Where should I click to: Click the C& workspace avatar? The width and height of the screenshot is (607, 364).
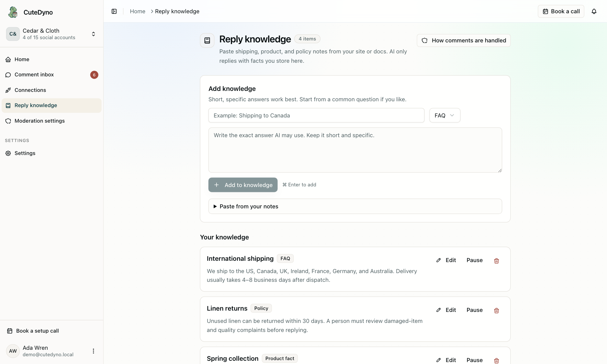pos(13,34)
